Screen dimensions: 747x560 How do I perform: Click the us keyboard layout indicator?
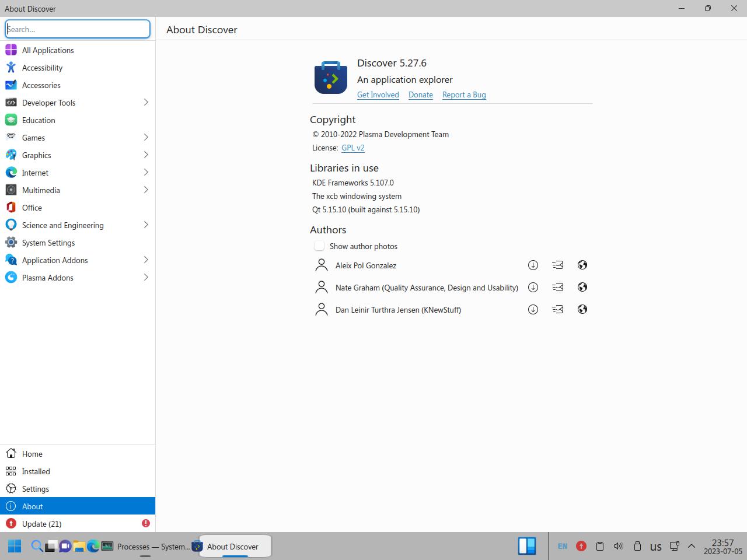pos(656,547)
